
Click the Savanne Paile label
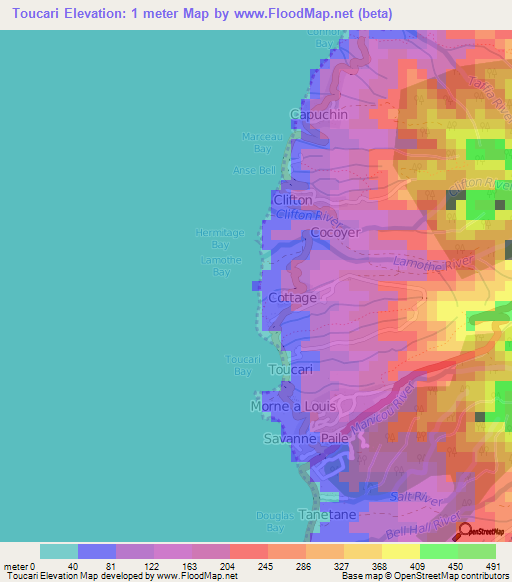coord(306,439)
